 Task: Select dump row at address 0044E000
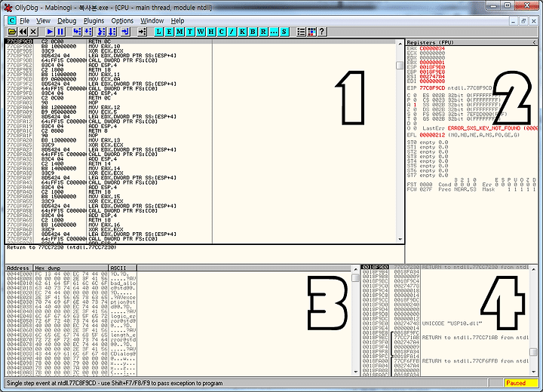pos(71,274)
